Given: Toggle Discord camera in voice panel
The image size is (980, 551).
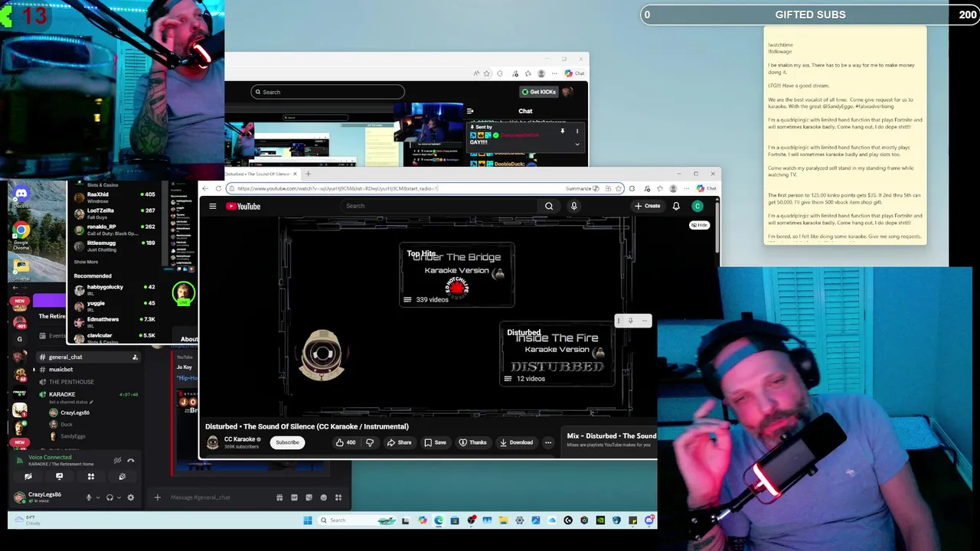Looking at the screenshot, I should [x=28, y=477].
